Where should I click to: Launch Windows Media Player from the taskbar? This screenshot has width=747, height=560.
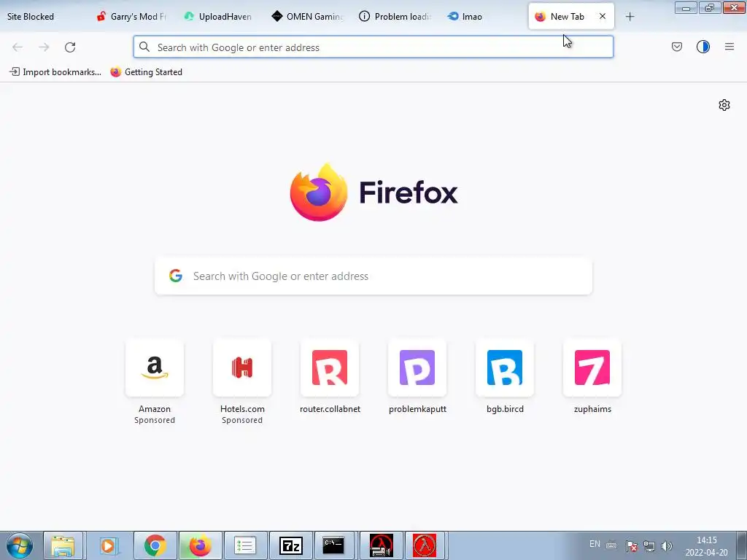109,545
